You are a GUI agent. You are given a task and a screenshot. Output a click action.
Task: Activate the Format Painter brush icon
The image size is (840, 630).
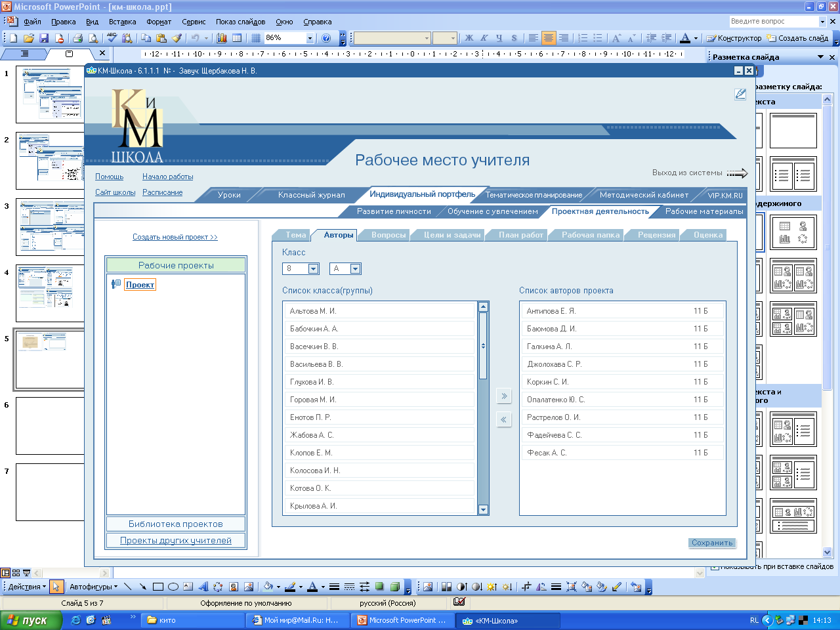coord(177,38)
